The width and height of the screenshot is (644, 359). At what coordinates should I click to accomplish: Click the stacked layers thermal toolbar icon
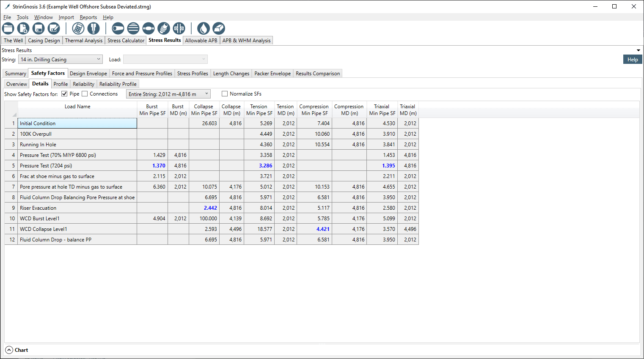point(133,28)
